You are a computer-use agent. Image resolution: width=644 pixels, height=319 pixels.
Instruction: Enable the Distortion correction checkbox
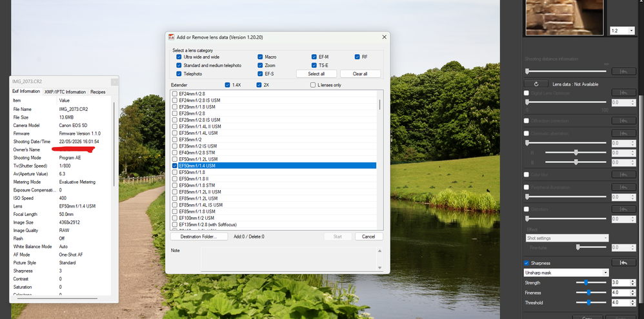pos(527,209)
